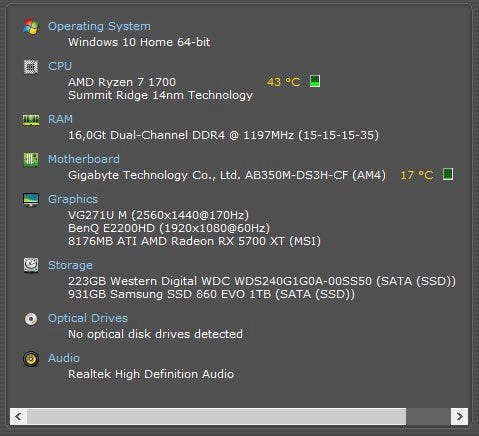Viewport: 479px width, 436px height.
Task: Click the Audio speaker icon
Action: pyautogui.click(x=31, y=359)
